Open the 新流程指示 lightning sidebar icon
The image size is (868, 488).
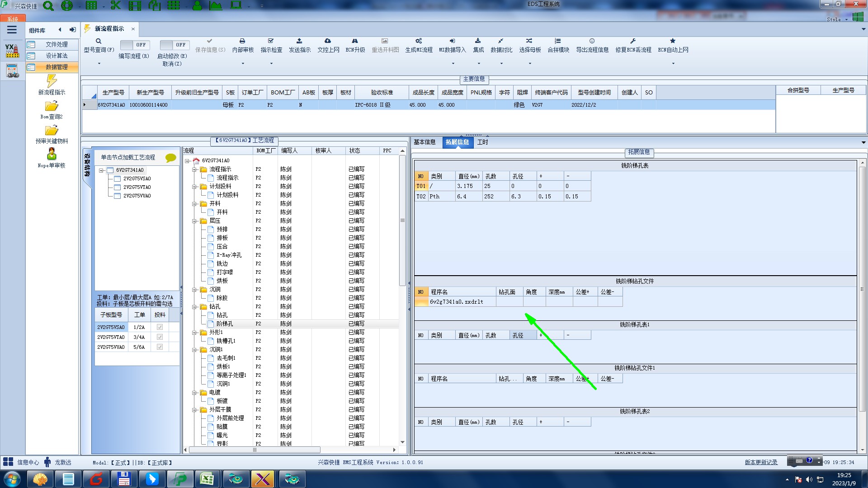52,81
